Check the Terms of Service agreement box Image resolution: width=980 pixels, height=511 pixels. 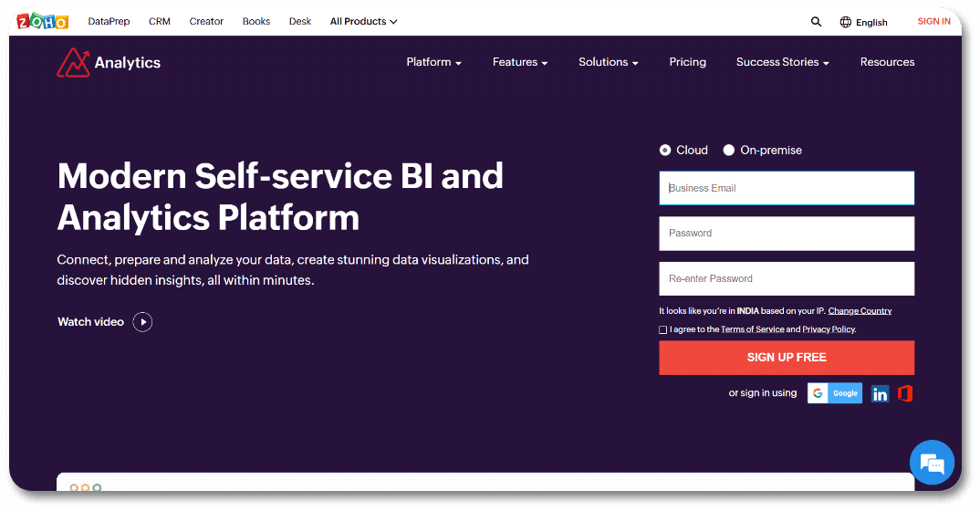coord(663,329)
